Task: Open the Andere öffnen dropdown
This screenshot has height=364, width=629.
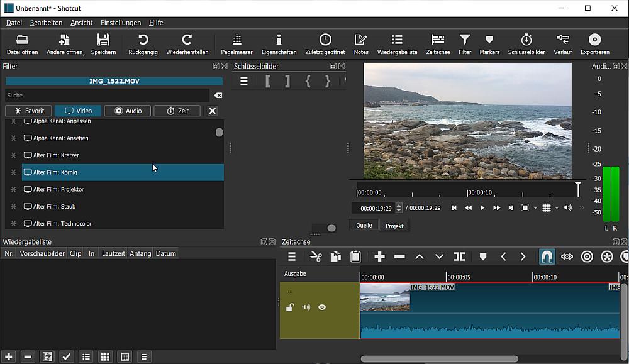Action: point(65,43)
